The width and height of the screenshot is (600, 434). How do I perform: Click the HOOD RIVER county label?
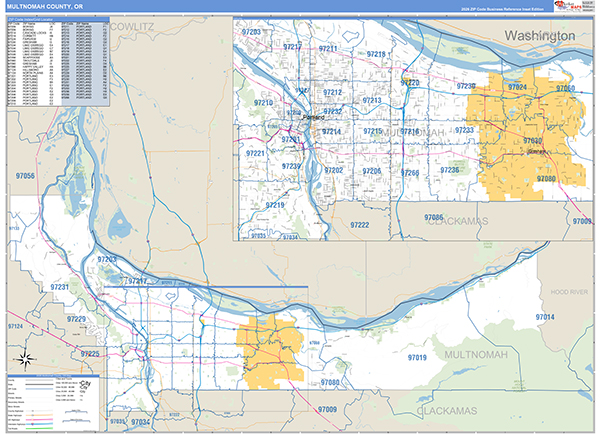(x=569, y=292)
